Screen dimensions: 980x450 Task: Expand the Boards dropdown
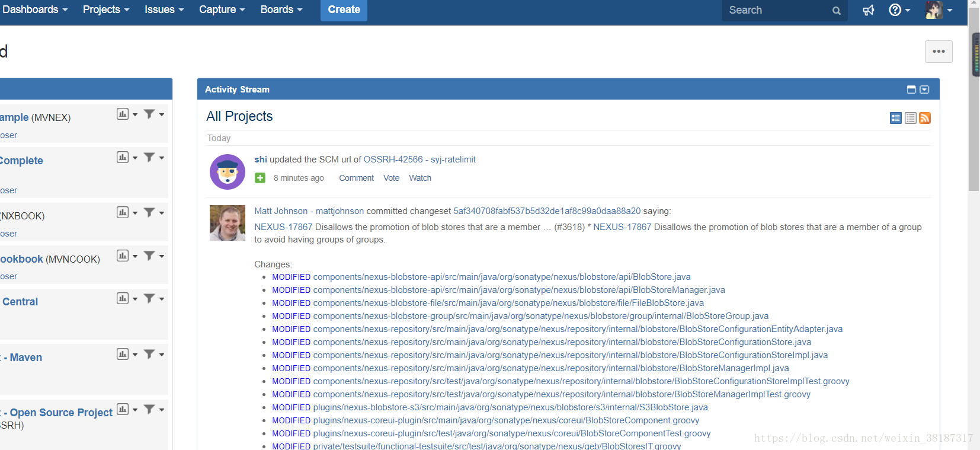coord(281,9)
